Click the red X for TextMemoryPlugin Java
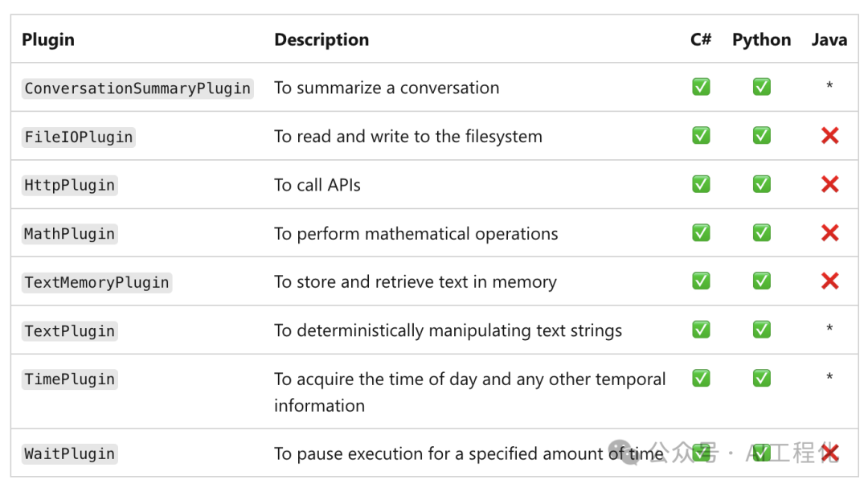The image size is (868, 488). coord(829,281)
